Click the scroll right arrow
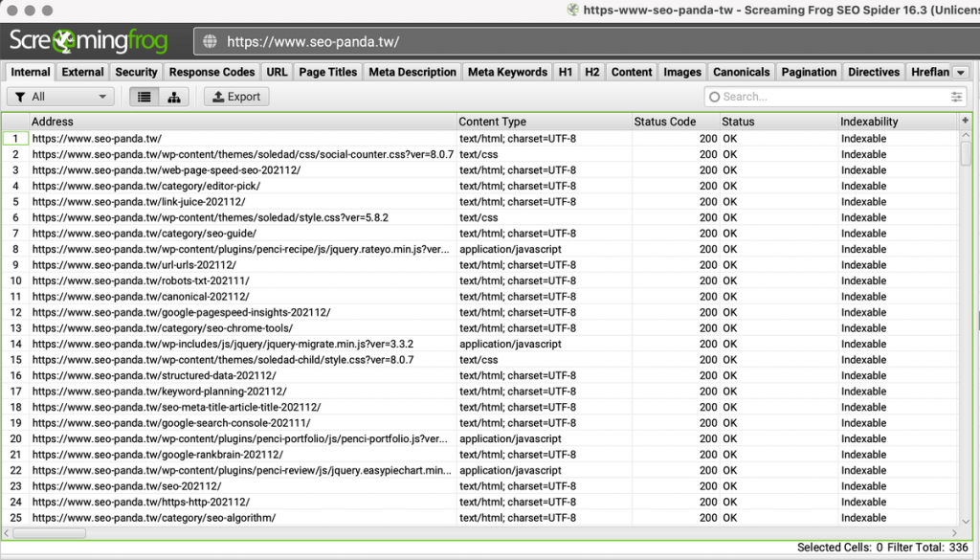The image size is (980, 560). tap(954, 533)
